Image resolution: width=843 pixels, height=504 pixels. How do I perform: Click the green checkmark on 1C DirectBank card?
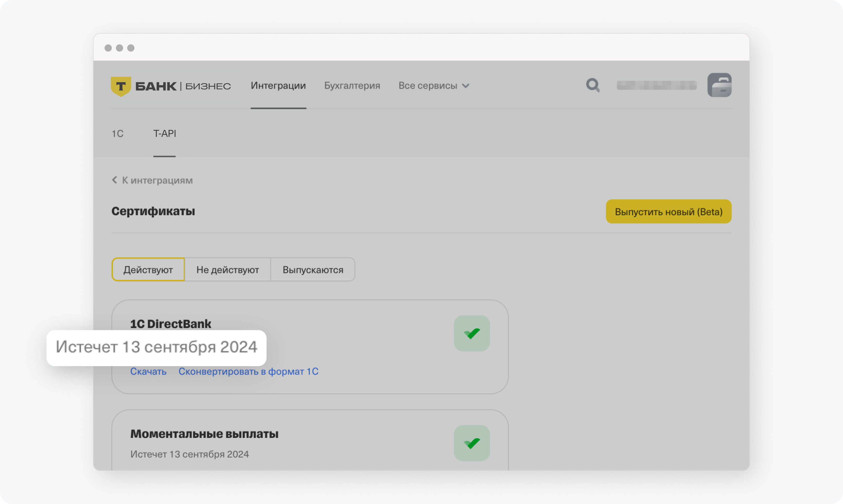(x=472, y=333)
